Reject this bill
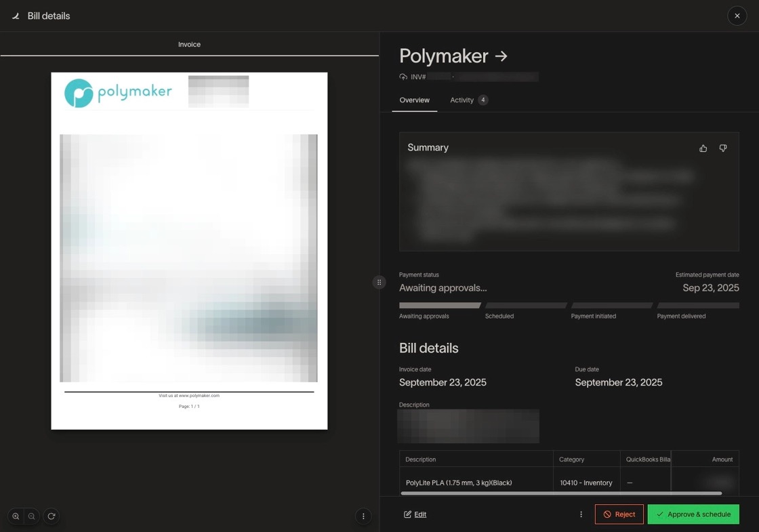 619,514
